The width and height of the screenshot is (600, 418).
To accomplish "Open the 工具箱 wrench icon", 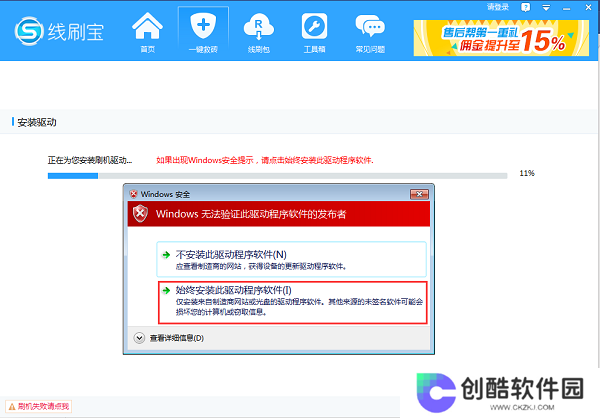I will point(314,26).
